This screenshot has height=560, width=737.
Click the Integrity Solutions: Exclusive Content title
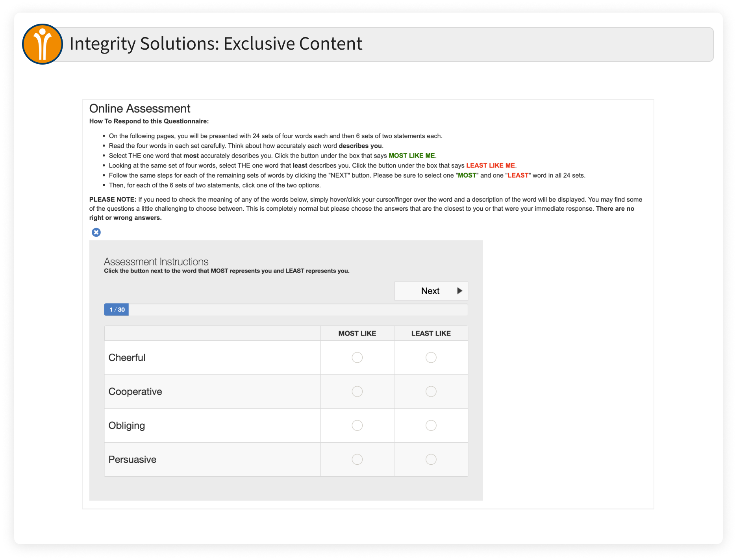tap(216, 44)
